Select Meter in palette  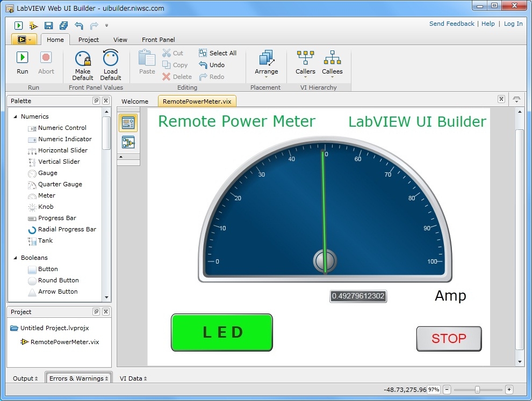[x=42, y=195]
